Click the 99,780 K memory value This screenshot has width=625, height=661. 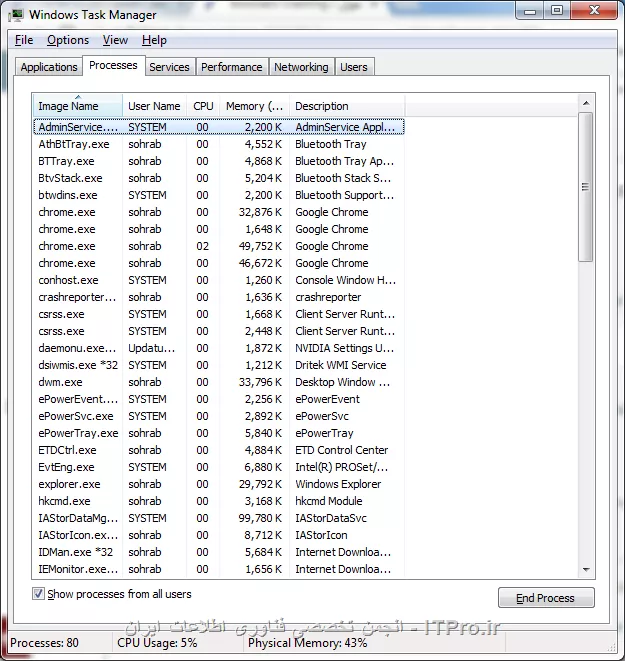[260, 518]
